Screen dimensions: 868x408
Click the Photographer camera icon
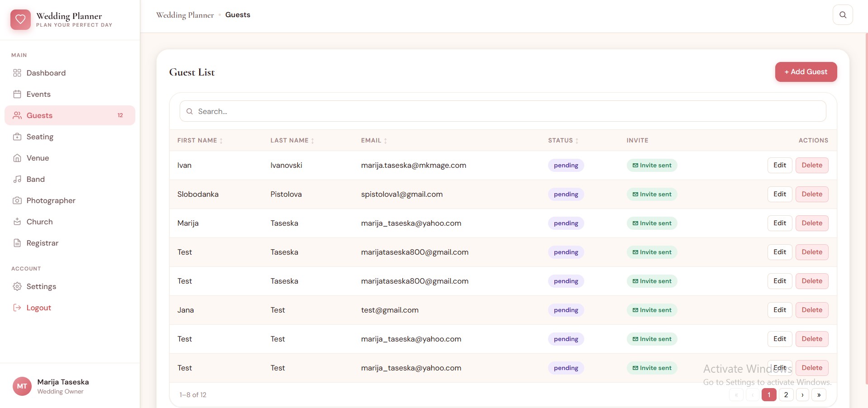17,200
